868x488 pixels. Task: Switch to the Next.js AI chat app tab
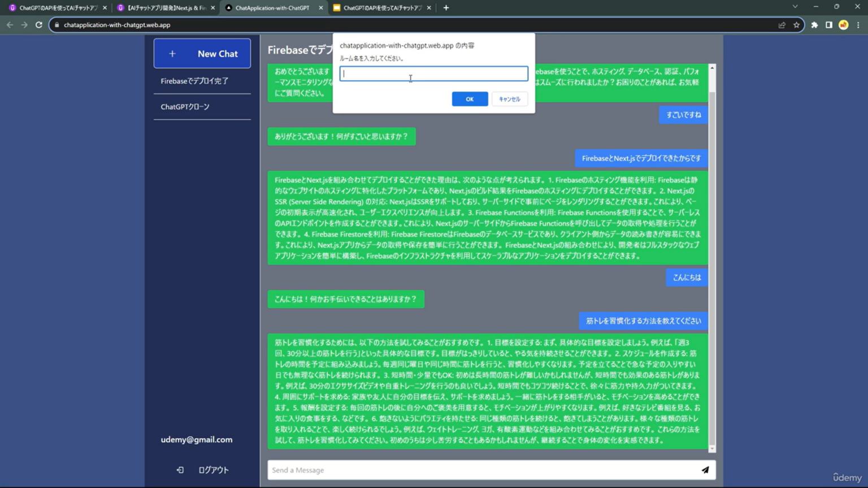coord(165,8)
